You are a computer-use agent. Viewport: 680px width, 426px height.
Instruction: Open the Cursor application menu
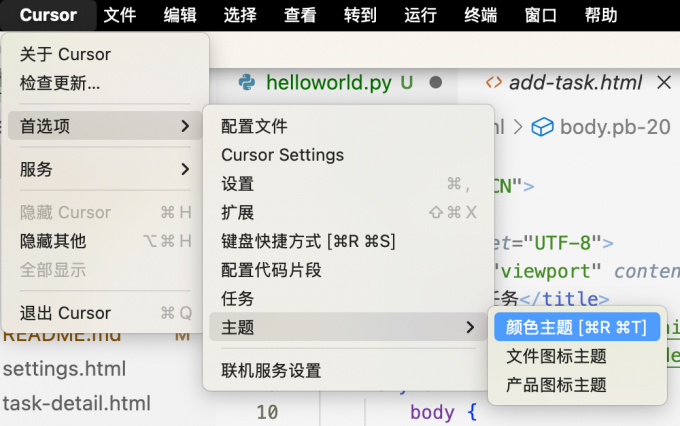click(48, 15)
